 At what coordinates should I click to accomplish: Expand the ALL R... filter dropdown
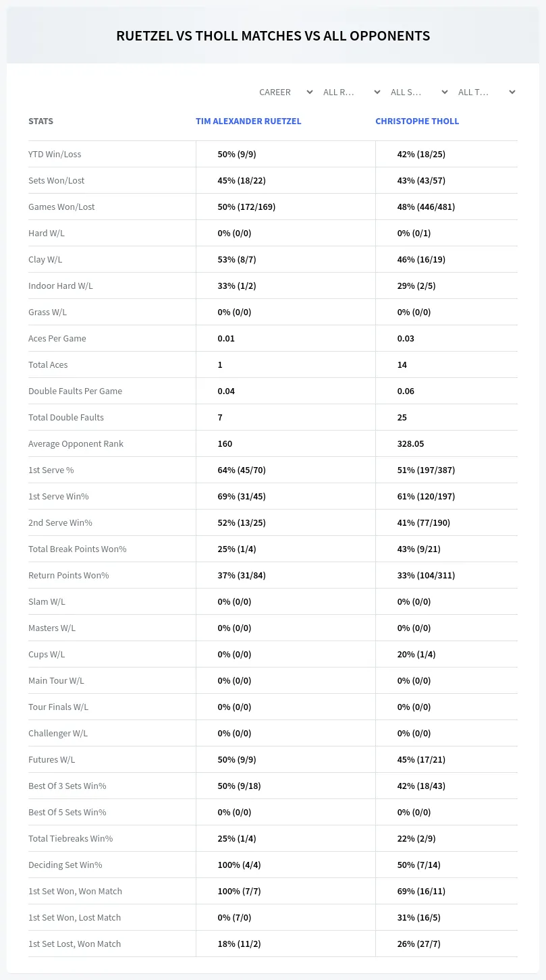tap(352, 92)
